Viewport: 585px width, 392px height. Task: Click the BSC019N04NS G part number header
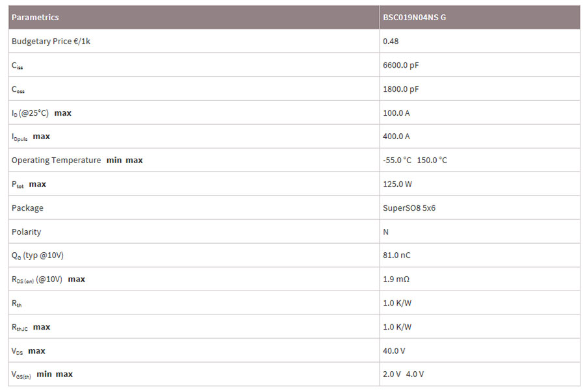click(415, 18)
